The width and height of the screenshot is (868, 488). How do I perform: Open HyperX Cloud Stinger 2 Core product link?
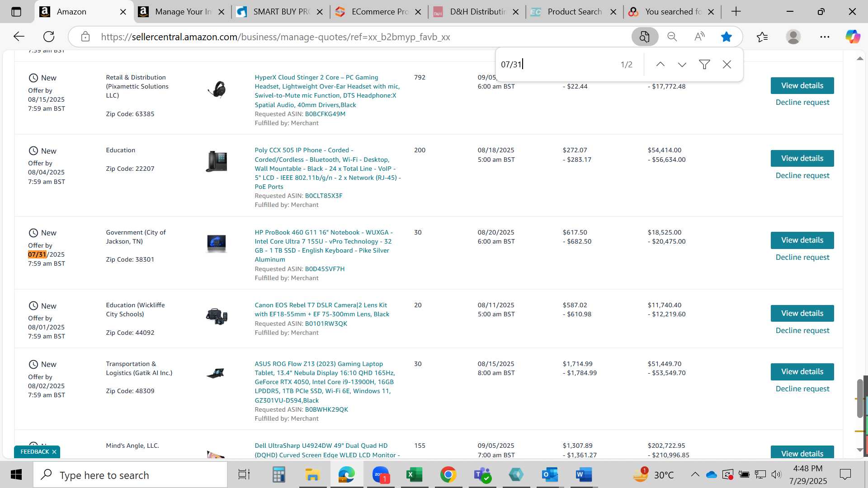tap(327, 91)
